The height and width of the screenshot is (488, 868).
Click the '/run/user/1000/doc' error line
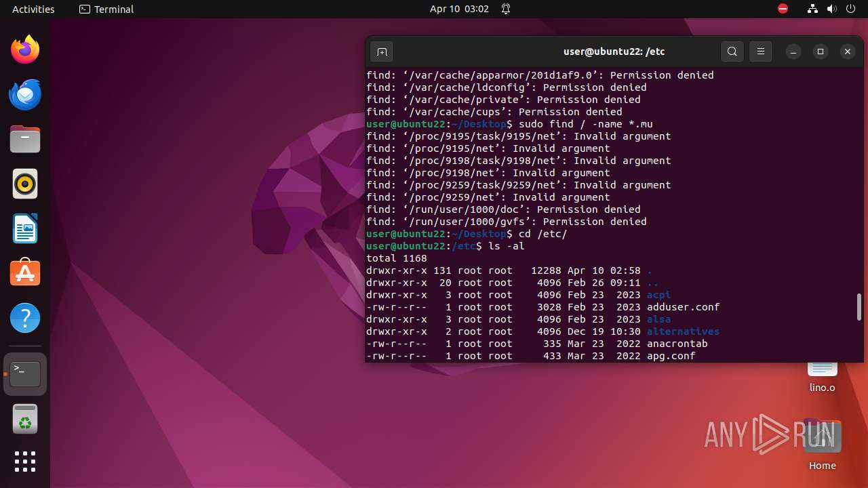click(x=503, y=209)
